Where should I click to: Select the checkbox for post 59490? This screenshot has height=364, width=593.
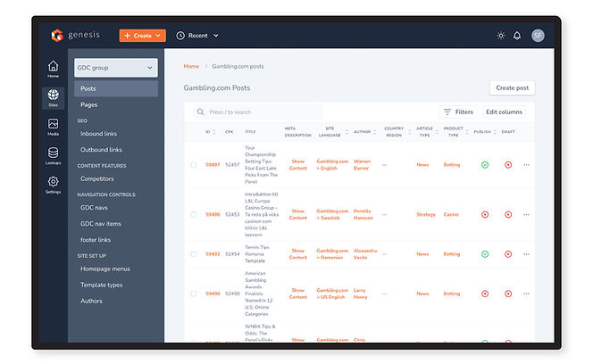click(194, 294)
